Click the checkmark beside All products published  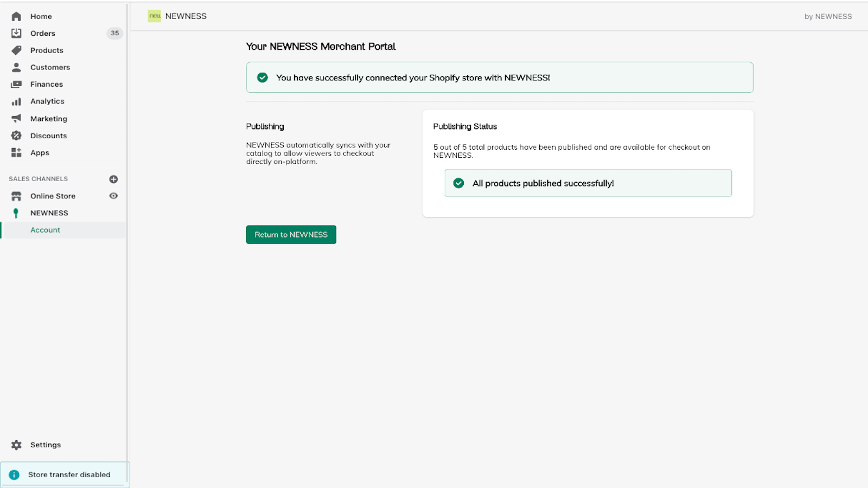click(x=458, y=183)
